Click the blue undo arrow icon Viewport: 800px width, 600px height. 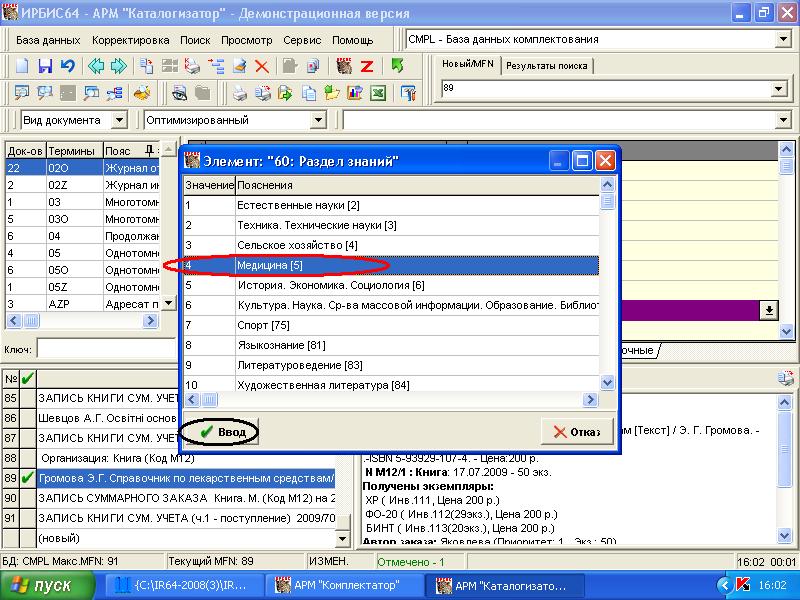pyautogui.click(x=67, y=66)
